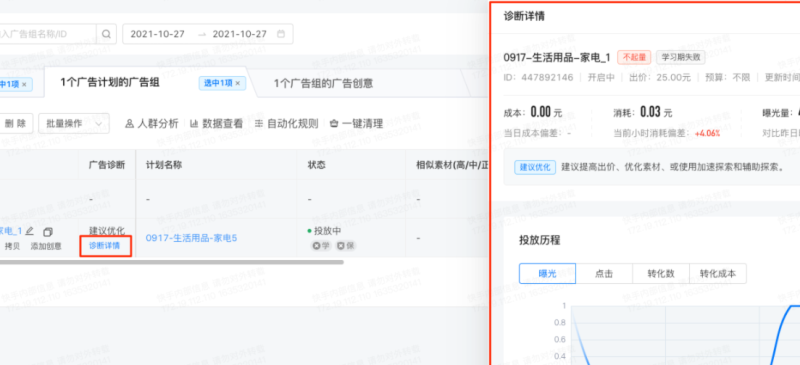Click the 计划名称 column header
This screenshot has width=800, height=365.
(164, 165)
